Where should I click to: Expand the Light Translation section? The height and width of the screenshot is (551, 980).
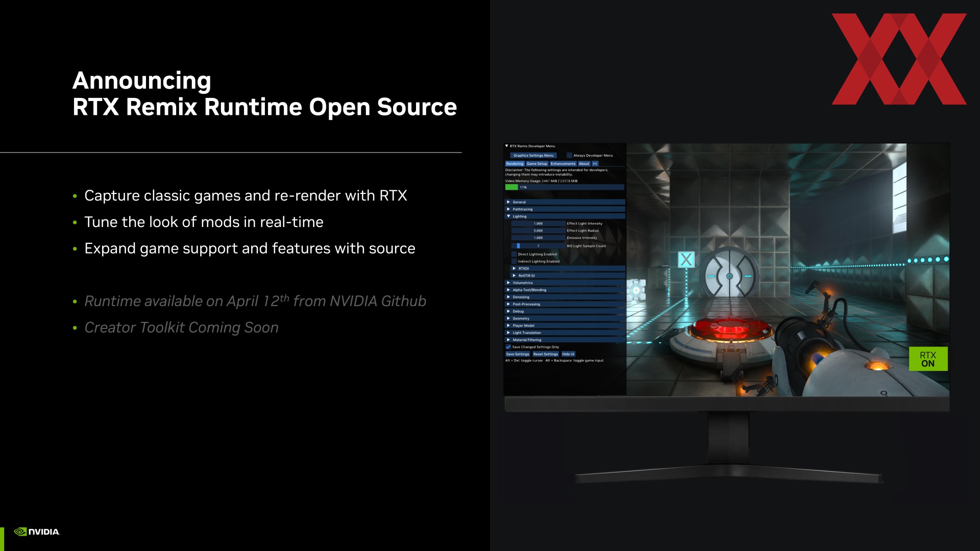(x=565, y=333)
